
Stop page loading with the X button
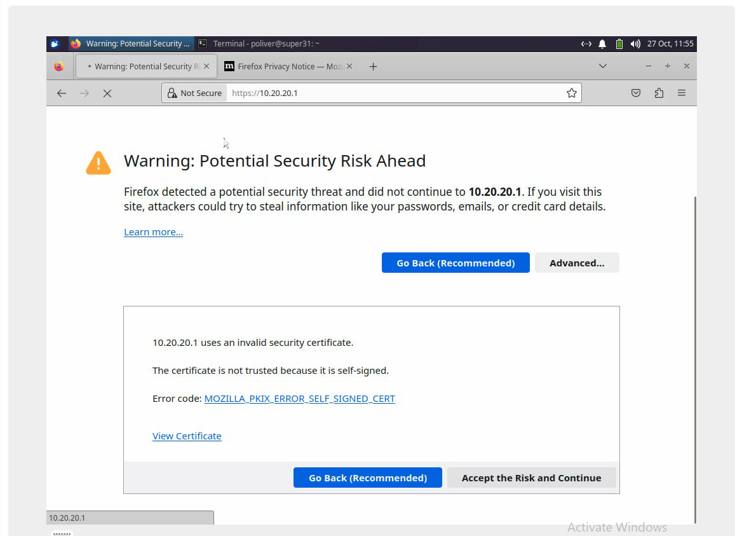pos(107,93)
